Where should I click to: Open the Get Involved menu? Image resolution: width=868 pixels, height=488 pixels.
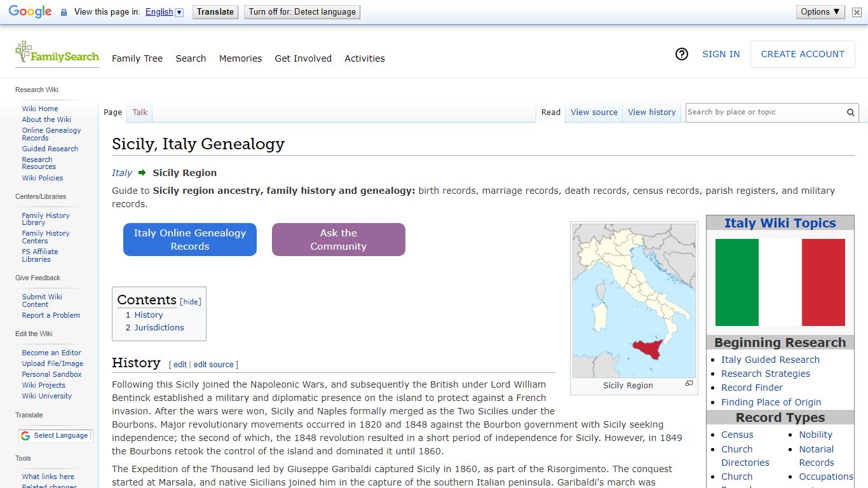click(x=303, y=58)
